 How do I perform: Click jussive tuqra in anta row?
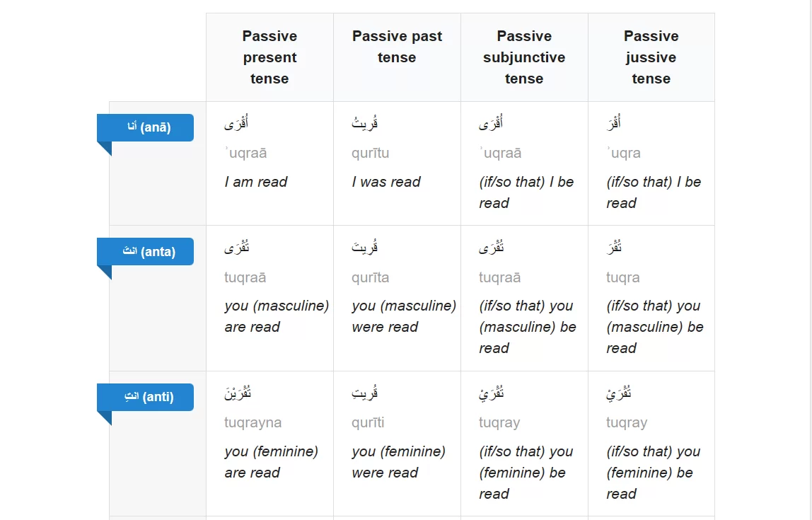click(623, 277)
